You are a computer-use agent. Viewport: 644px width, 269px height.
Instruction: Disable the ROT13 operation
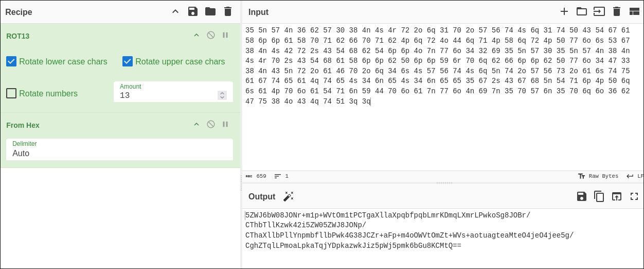point(211,35)
